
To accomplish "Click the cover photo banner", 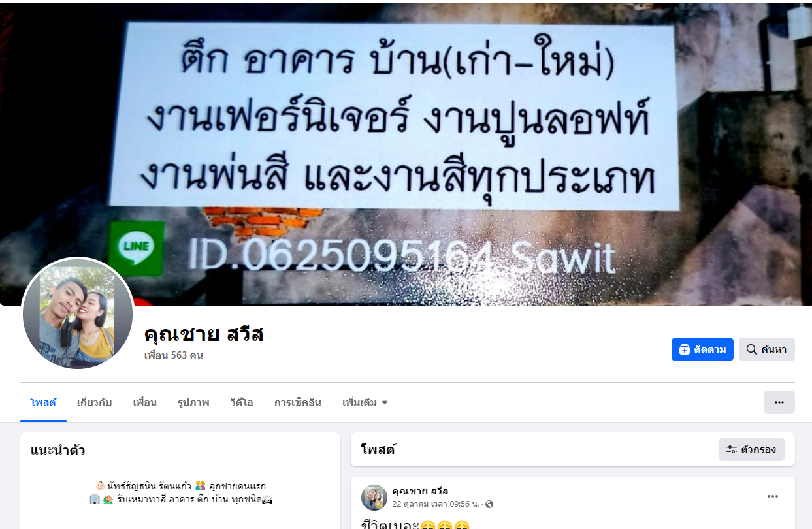I will (406, 154).
